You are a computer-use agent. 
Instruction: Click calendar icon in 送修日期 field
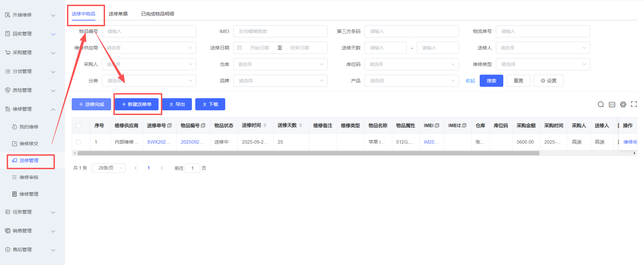[x=239, y=48]
